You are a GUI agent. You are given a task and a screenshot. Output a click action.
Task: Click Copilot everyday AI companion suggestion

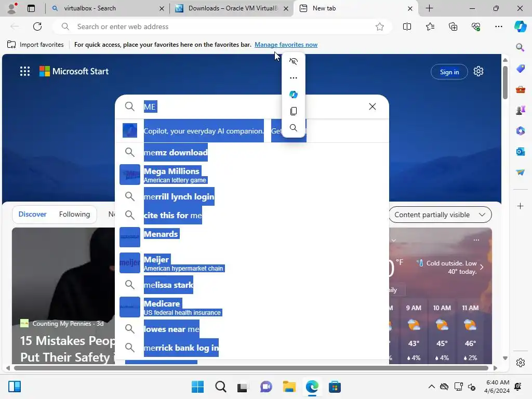252,130
